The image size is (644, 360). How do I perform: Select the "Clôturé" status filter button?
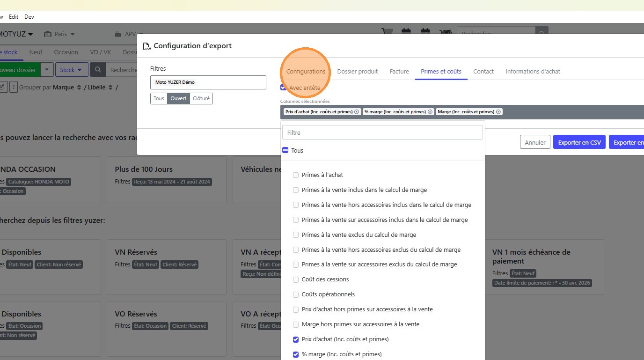pyautogui.click(x=201, y=98)
